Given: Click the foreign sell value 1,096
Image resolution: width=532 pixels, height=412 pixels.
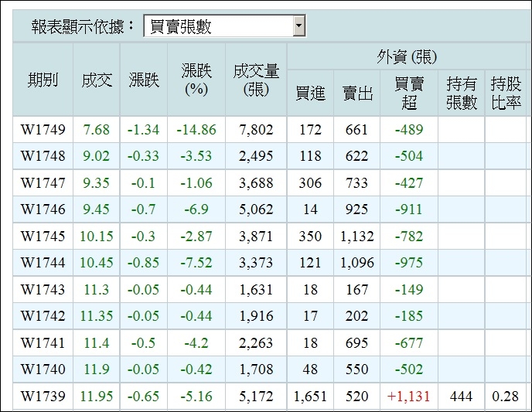Looking at the screenshot, I should point(357,263).
